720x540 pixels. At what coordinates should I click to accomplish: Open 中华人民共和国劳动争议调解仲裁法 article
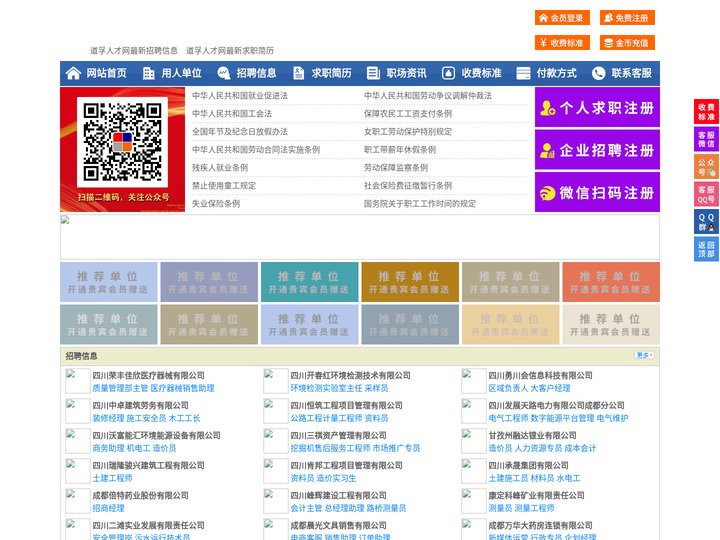point(428,96)
